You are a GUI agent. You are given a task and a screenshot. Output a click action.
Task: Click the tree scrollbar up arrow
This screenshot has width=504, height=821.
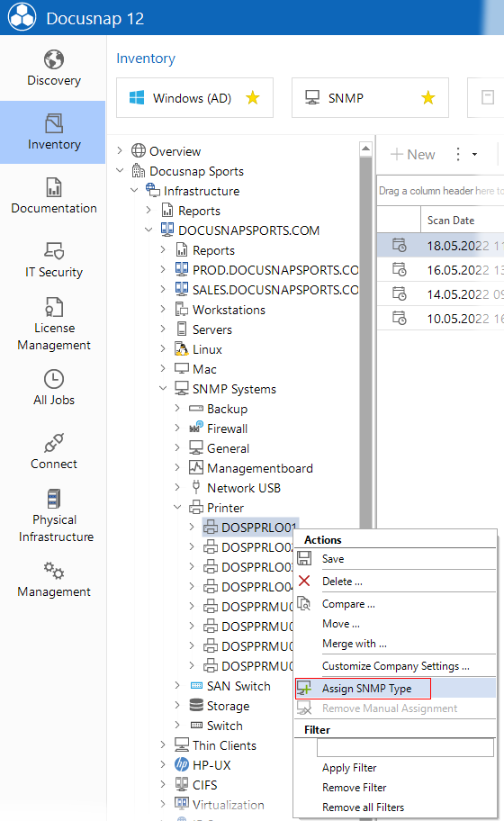coord(365,149)
